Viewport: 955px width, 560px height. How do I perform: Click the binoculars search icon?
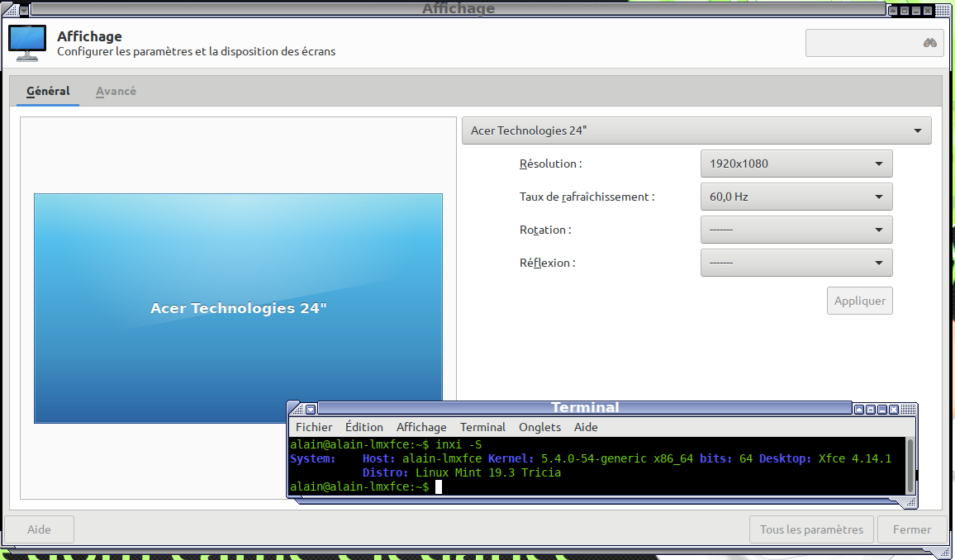[x=930, y=43]
